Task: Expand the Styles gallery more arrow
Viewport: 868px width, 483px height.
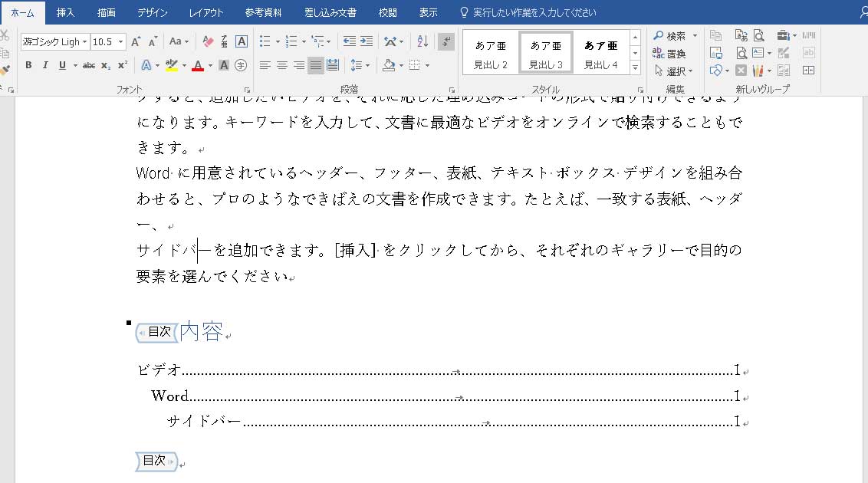Action: pyautogui.click(x=635, y=68)
